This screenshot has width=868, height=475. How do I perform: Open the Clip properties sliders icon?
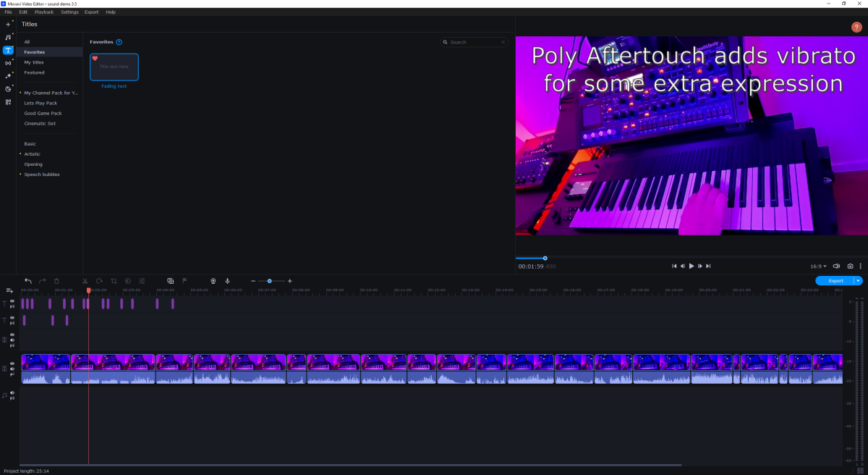pyautogui.click(x=142, y=281)
